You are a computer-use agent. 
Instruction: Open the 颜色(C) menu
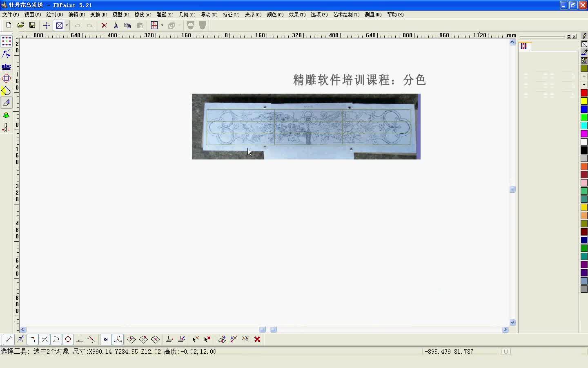click(275, 15)
